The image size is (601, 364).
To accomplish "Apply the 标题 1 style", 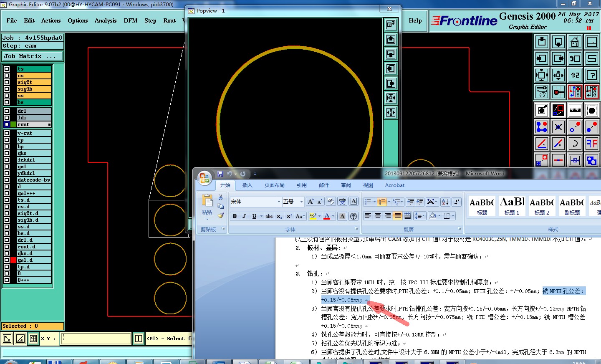I will pos(512,206).
